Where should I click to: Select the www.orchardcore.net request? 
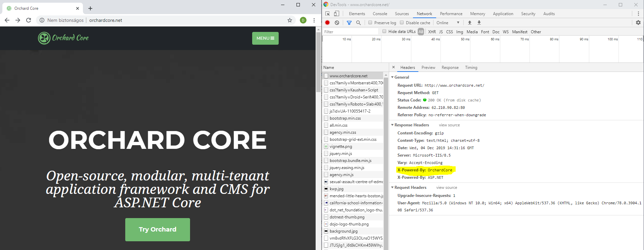click(x=353, y=76)
